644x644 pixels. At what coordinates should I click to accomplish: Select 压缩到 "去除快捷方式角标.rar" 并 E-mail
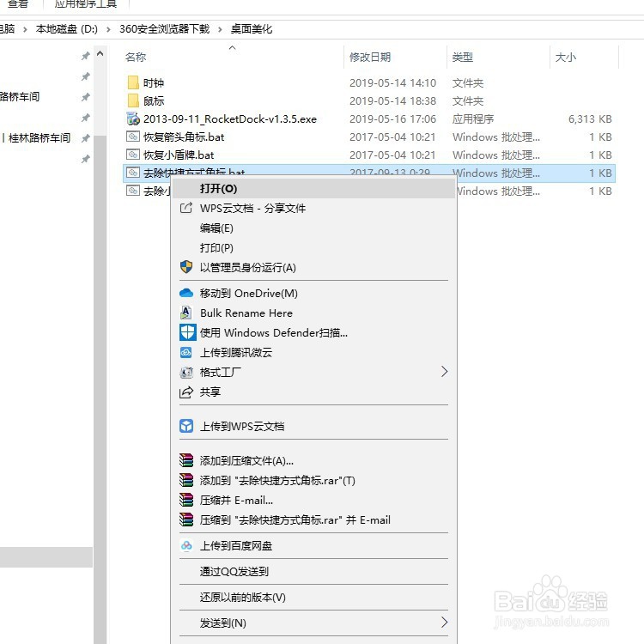[313, 519]
